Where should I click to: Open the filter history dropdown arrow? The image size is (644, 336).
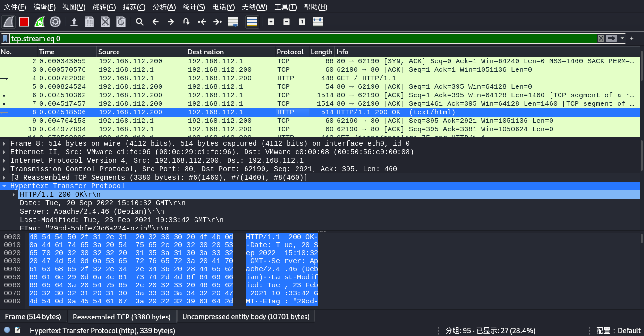click(622, 38)
